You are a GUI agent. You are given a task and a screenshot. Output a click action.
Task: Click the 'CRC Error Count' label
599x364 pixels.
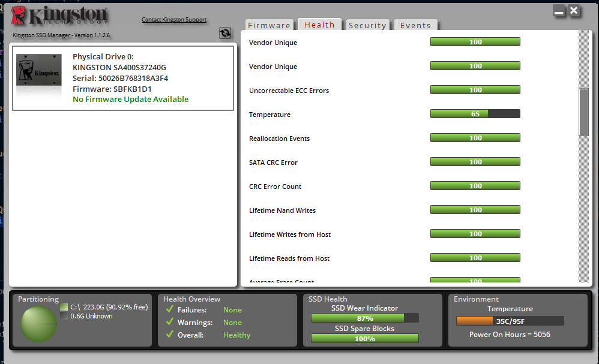(x=275, y=186)
